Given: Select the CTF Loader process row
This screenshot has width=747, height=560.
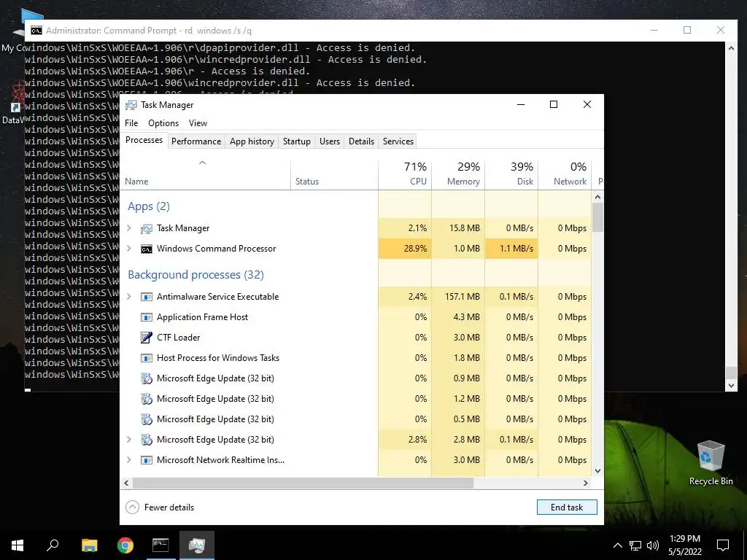Looking at the screenshot, I should pos(356,338).
